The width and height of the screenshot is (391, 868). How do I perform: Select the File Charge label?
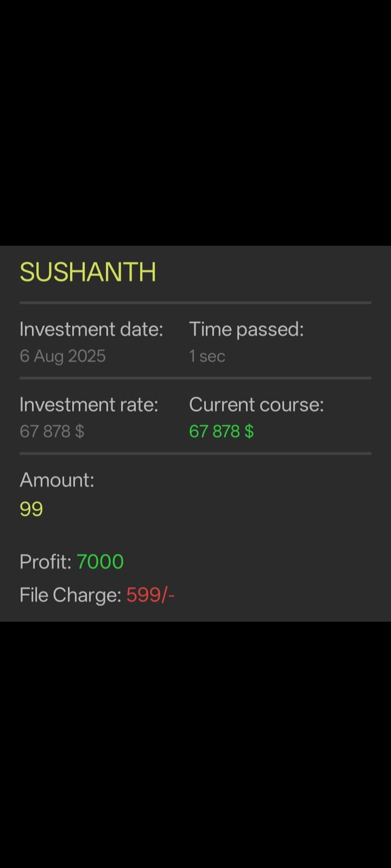71,595
